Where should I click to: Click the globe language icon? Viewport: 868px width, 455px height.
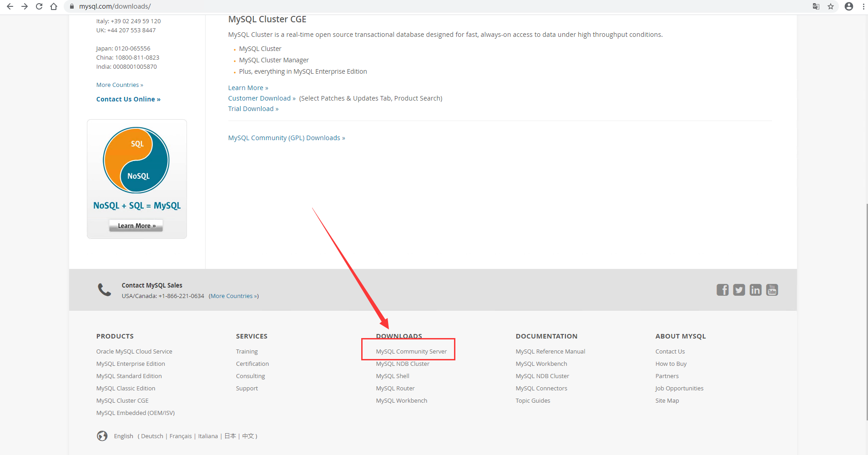pyautogui.click(x=102, y=436)
